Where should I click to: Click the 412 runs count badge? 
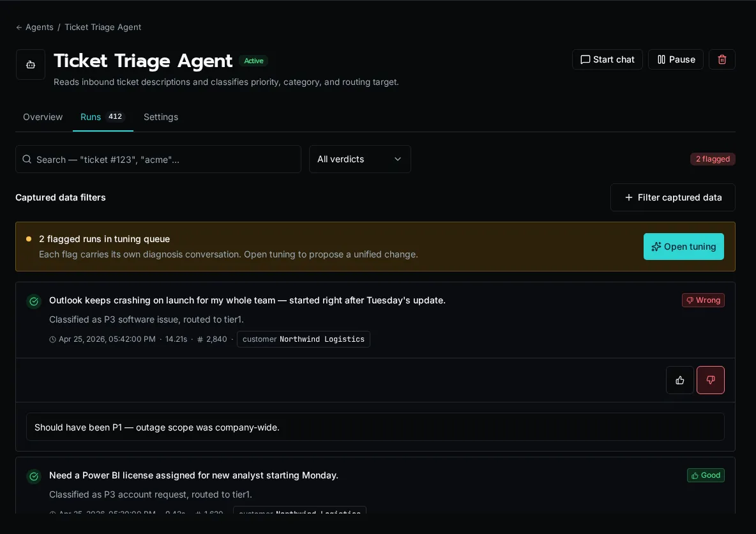pyautogui.click(x=115, y=117)
